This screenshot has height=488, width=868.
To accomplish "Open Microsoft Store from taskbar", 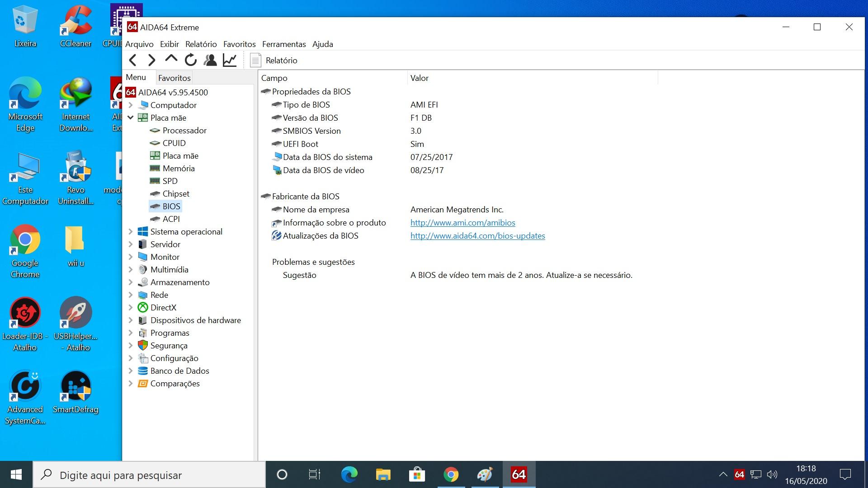I will coord(417,474).
